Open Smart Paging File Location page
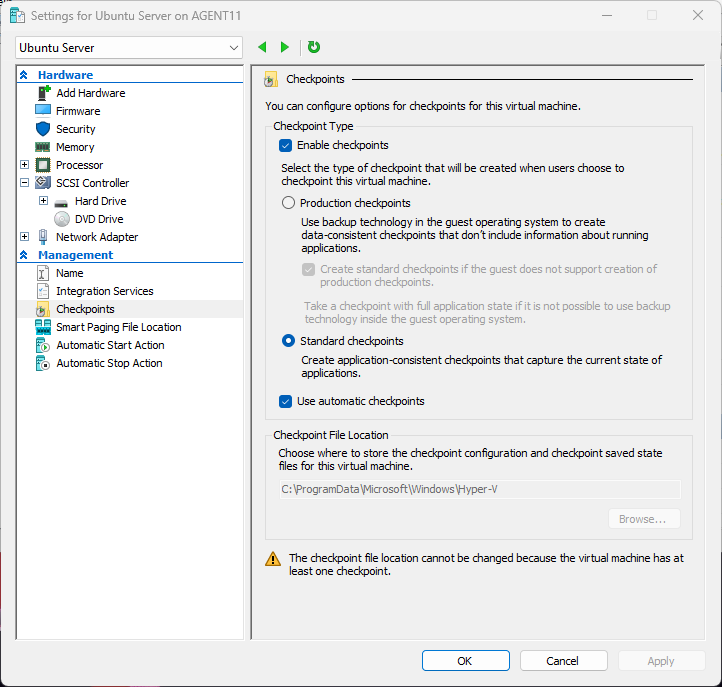The height and width of the screenshot is (687, 722). pos(118,327)
